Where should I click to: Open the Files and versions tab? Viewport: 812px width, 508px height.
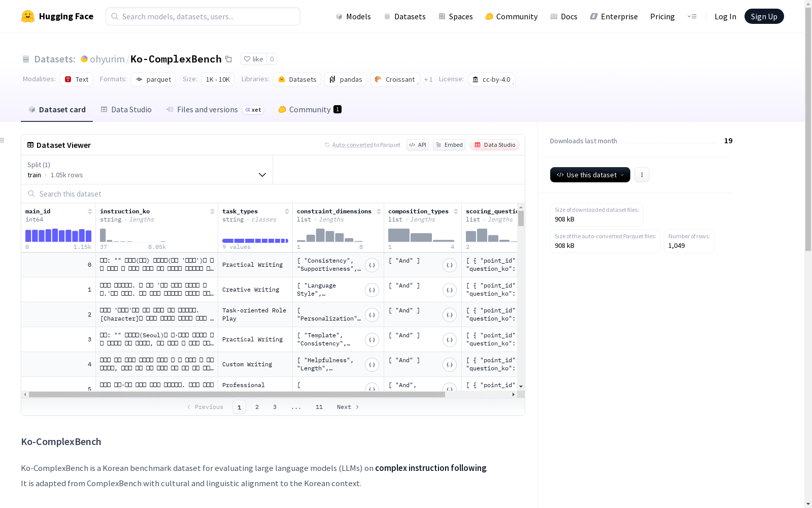point(215,110)
